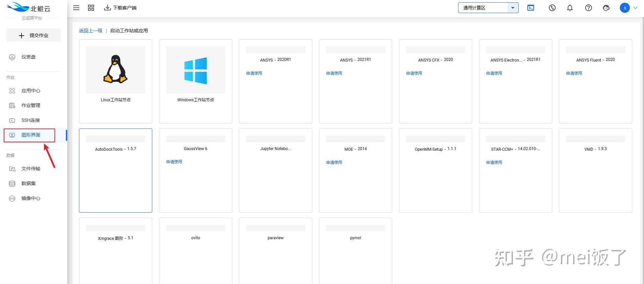644x284 pixels.
Task: Click 申请使用 under GaussView 6
Action: pos(174,162)
